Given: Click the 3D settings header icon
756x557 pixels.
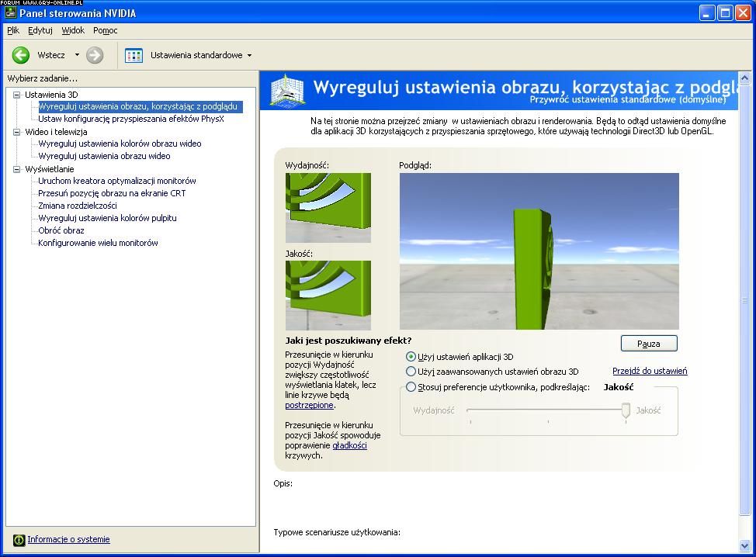Looking at the screenshot, I should pos(287,90).
